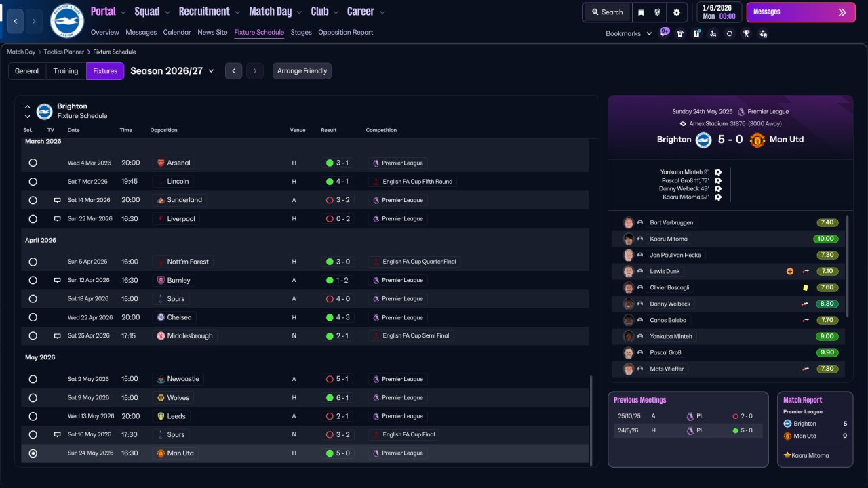Open the Bookmarks dropdown

[629, 33]
